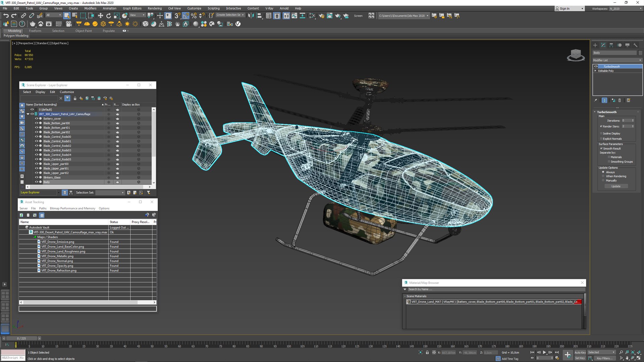Click the Update button in TurboSmooth

point(616,186)
